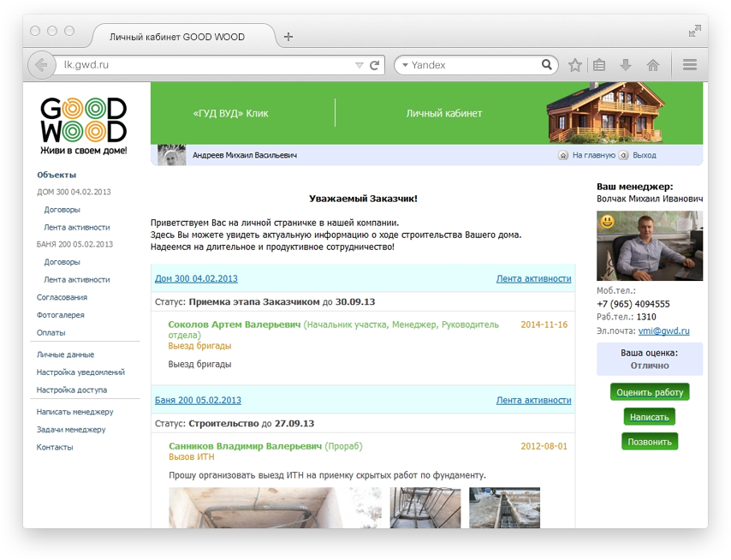Click the search magnifier in Yandex box
This screenshot has width=731, height=560.
coord(547,64)
